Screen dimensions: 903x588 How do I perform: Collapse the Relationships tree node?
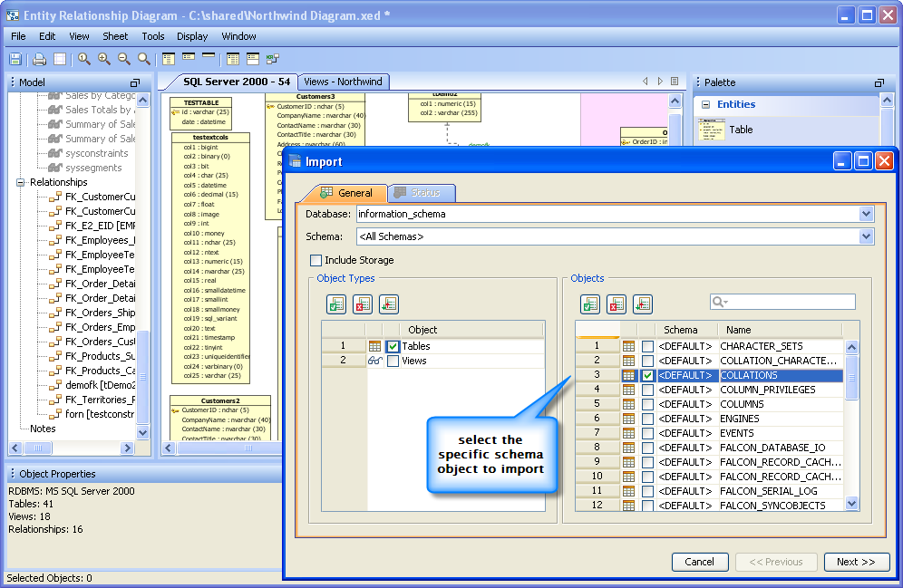[20, 182]
